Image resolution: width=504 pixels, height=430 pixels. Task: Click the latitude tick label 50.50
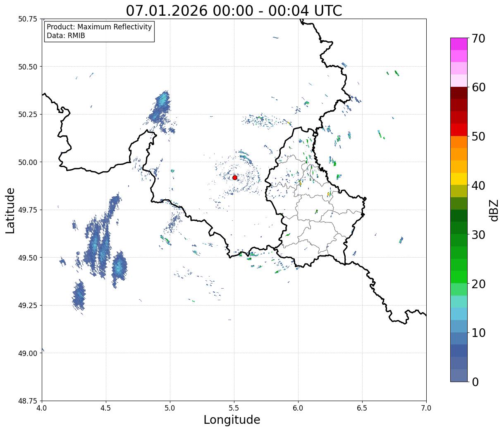click(x=28, y=67)
